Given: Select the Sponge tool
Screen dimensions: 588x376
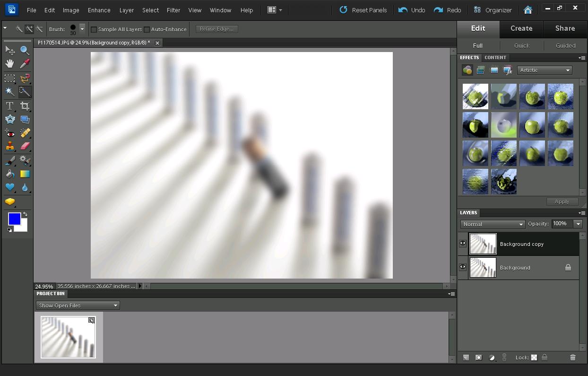Looking at the screenshot, I should pyautogui.click(x=10, y=201).
